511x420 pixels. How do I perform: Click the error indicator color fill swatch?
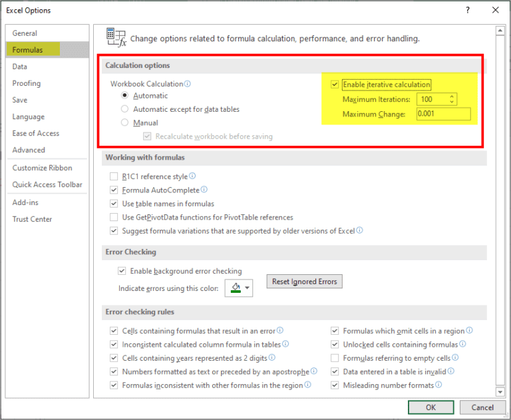coord(236,288)
